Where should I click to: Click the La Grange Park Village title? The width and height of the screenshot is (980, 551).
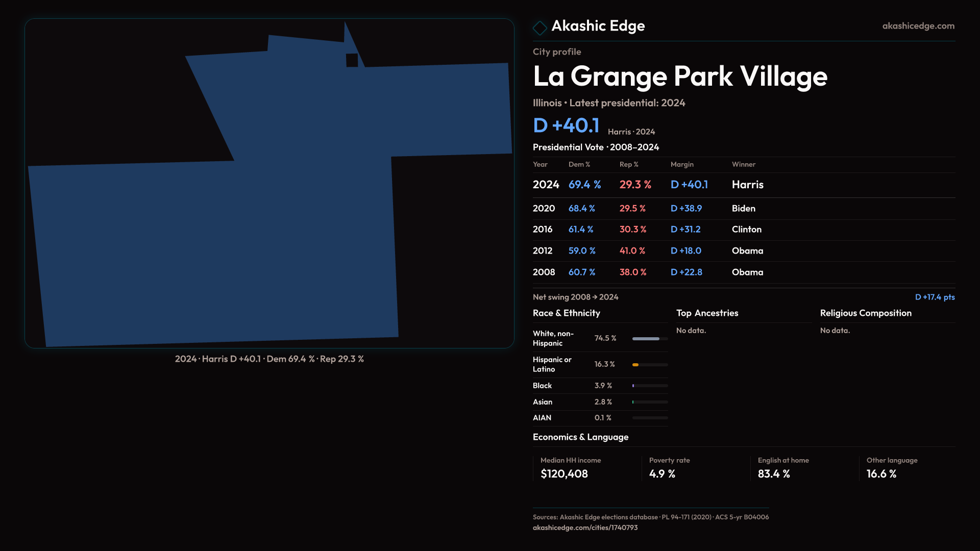tap(679, 77)
